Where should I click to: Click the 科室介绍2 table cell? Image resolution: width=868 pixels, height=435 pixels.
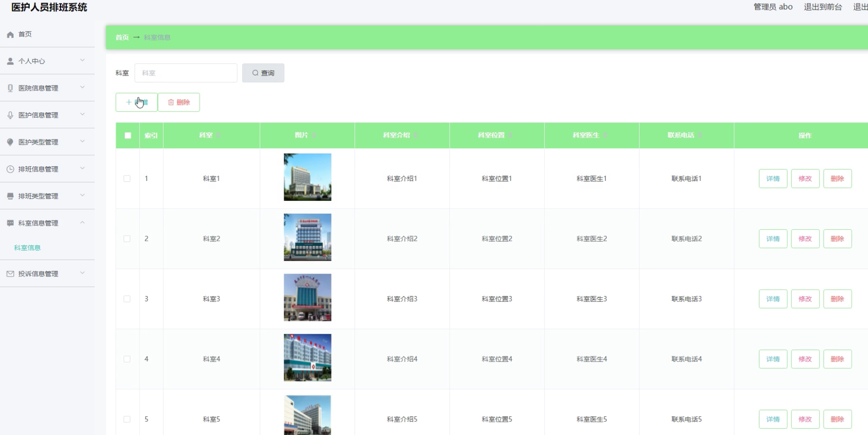402,239
